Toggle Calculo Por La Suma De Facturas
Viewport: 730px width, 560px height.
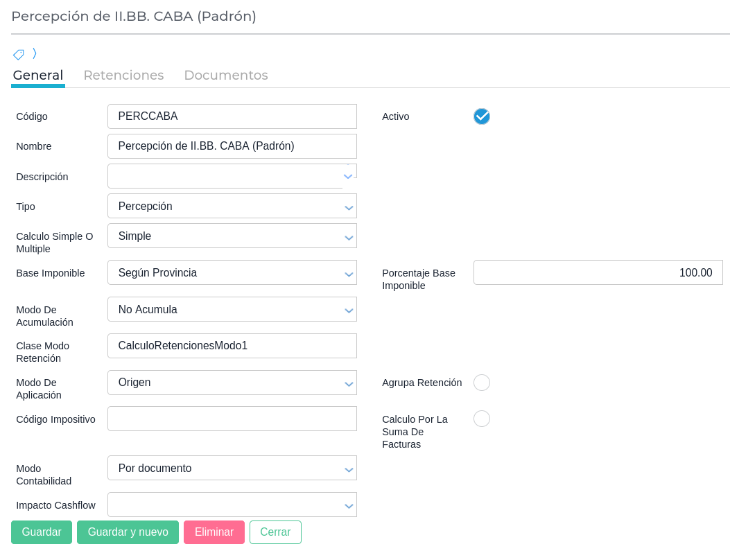481,419
